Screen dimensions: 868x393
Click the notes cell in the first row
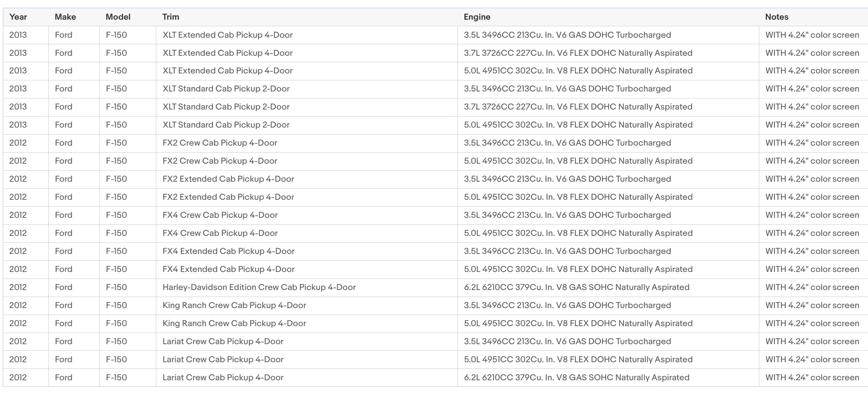point(813,35)
